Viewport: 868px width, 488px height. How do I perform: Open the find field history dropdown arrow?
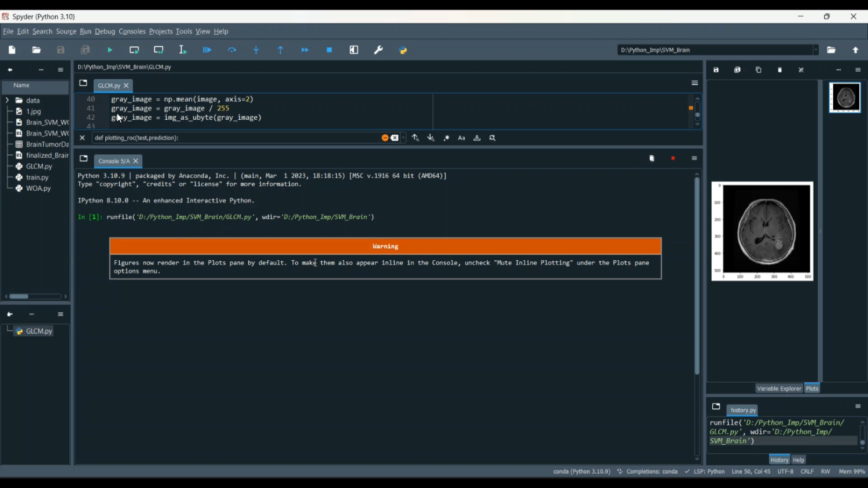[x=403, y=138]
